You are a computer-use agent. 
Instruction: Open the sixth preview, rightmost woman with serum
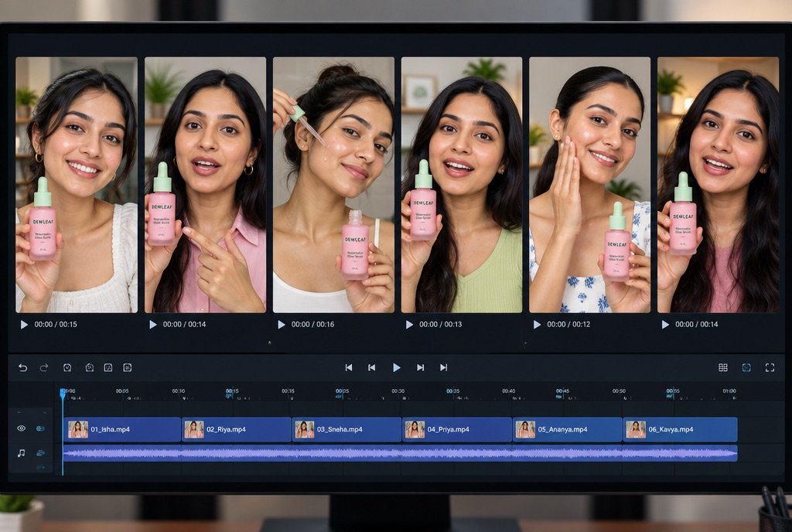pos(718,185)
